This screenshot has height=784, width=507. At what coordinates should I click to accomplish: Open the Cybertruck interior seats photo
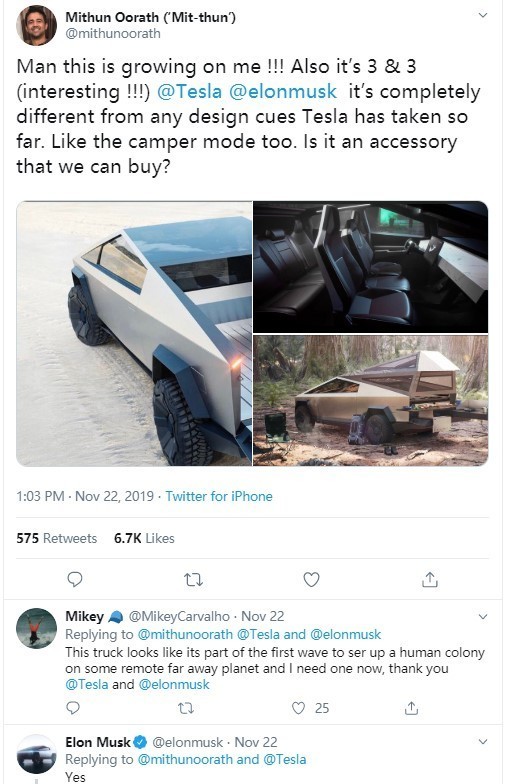coord(370,266)
